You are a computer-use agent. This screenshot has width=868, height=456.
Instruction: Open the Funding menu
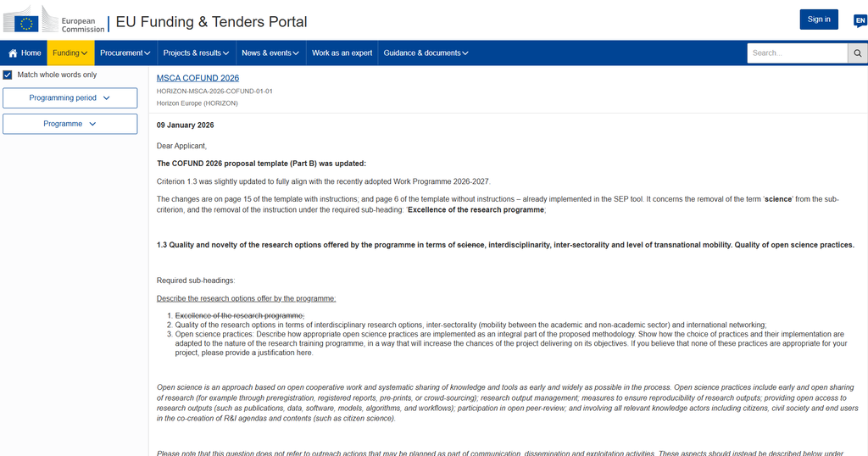(x=70, y=53)
